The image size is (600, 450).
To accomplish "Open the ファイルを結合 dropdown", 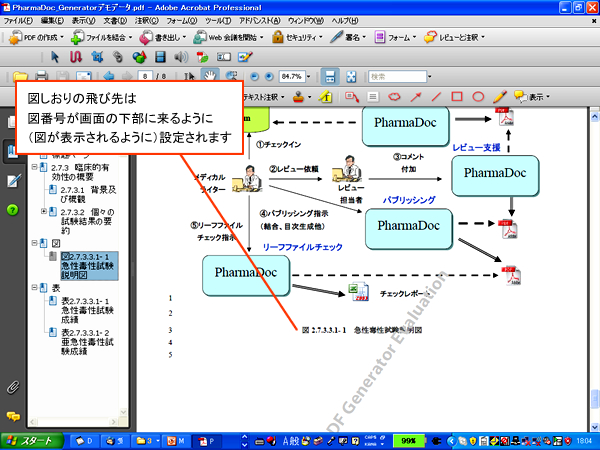I will [x=101, y=37].
